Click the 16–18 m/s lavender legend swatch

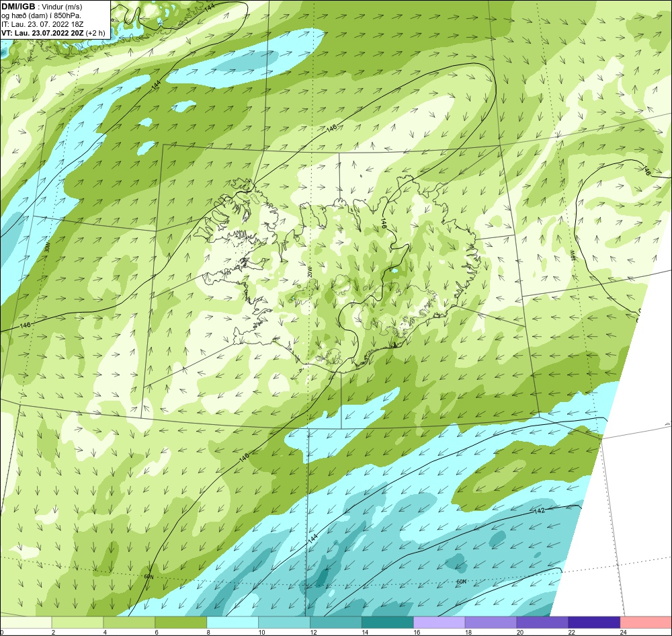pyautogui.click(x=439, y=623)
